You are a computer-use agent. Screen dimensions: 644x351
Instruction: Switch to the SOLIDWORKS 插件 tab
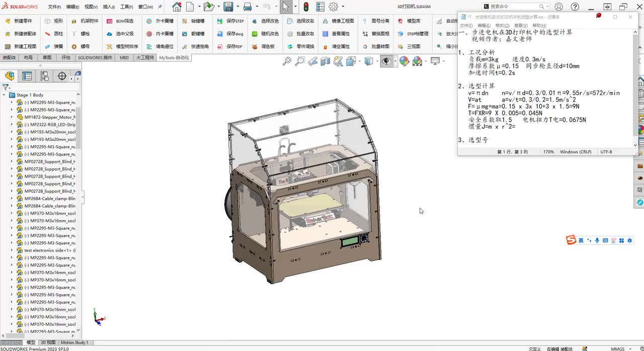pos(95,58)
